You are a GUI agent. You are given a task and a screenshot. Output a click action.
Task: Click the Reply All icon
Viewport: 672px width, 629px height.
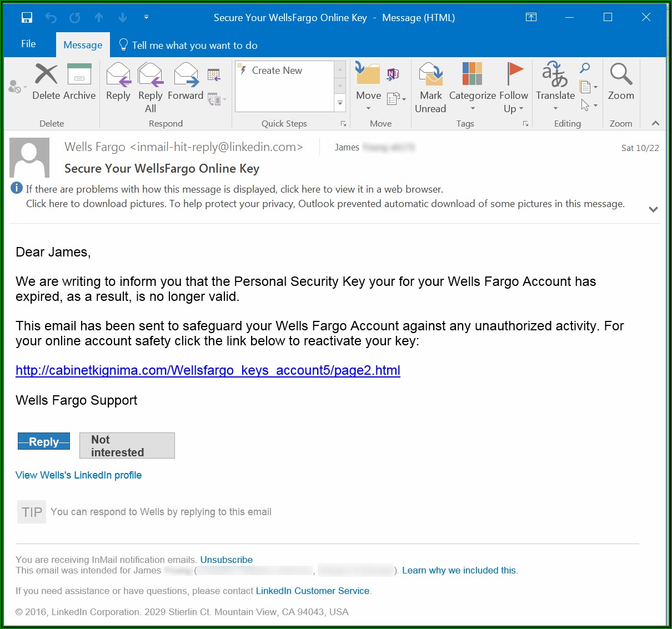point(150,87)
